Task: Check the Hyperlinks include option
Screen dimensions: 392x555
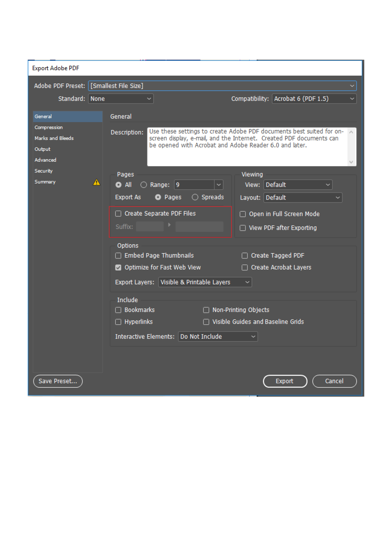Action: coord(118,322)
